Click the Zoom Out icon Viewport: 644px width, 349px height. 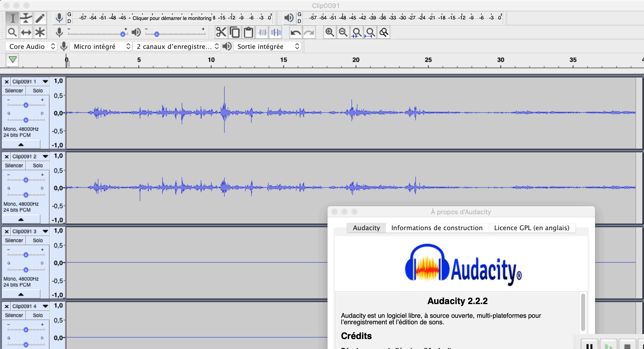343,32
